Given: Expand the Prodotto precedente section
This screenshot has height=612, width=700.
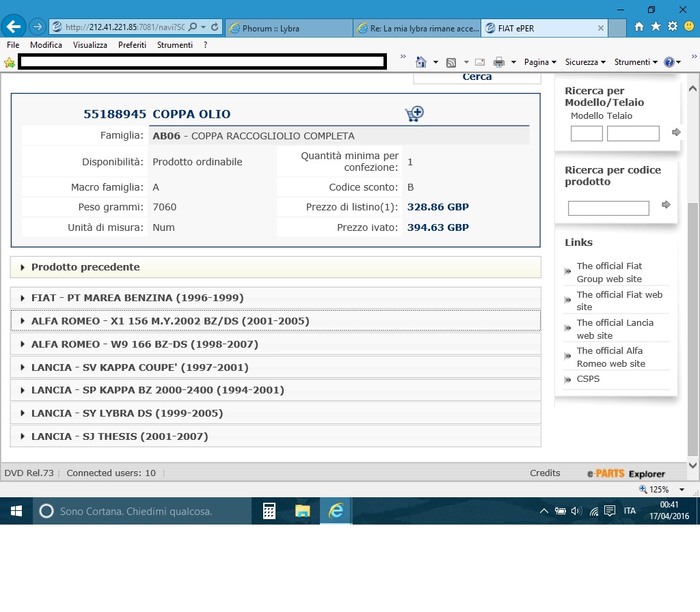Looking at the screenshot, I should coord(275,267).
